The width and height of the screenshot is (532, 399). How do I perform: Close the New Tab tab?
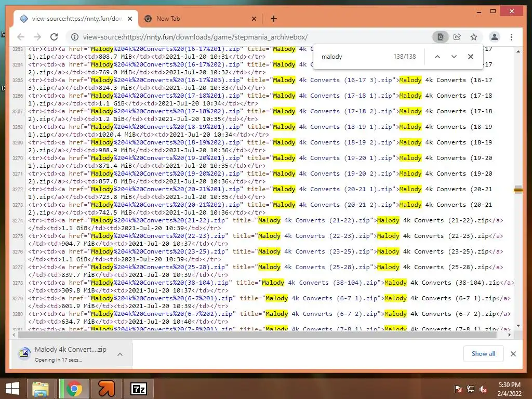point(254,19)
